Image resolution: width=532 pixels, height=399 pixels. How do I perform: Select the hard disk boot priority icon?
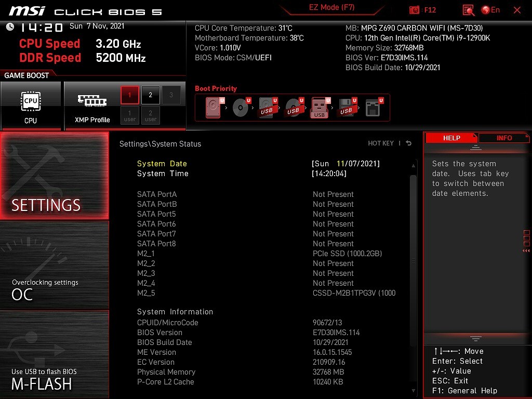[x=215, y=108]
